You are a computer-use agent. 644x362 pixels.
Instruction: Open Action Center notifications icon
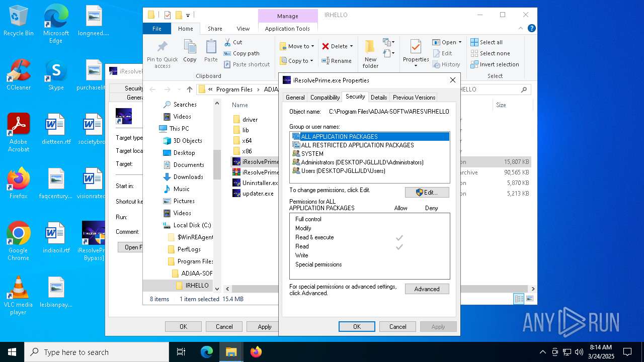pos(627,352)
